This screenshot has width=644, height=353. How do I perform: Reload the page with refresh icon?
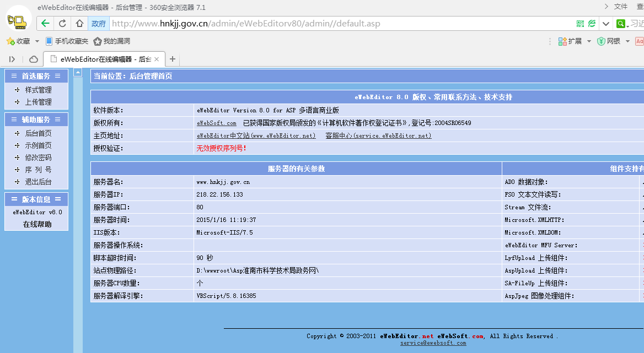[x=62, y=23]
